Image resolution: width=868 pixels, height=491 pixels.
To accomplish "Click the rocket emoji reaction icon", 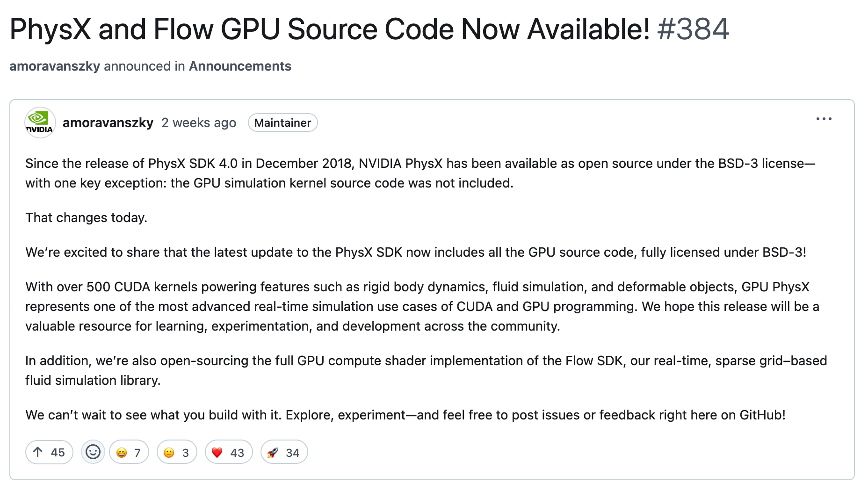I will coord(274,452).
